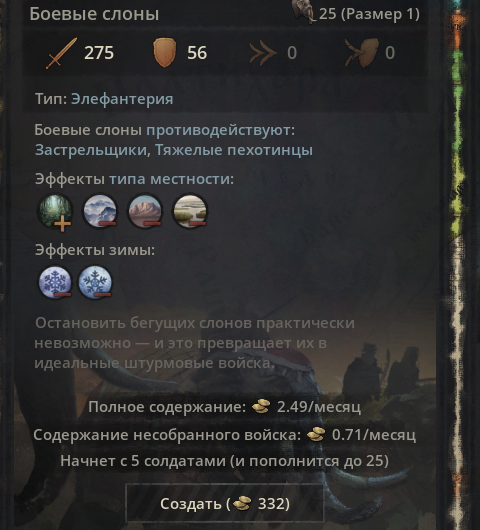Open the Элефантерия type link
This screenshot has width=480, height=530.
(122, 99)
